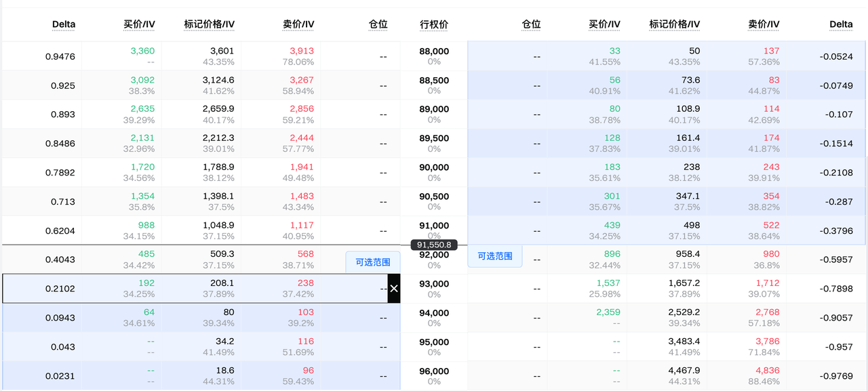
Task: Select the call bid price 3,360 at strike 88,000
Action: click(x=142, y=51)
